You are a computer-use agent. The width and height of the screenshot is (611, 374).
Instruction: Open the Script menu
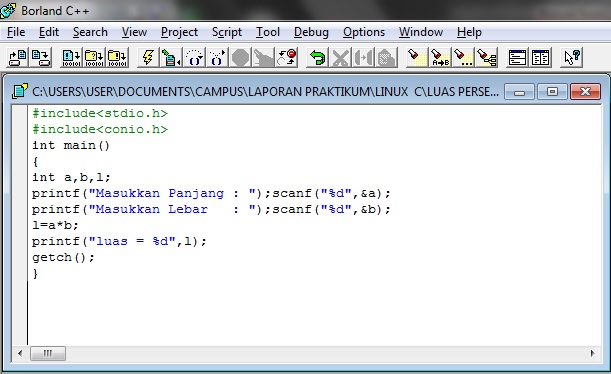pos(227,32)
